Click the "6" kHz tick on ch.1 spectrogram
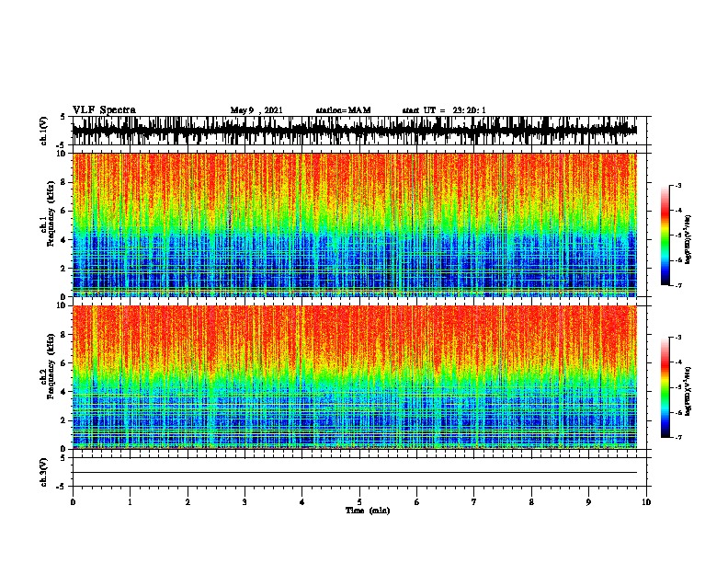 (64, 211)
